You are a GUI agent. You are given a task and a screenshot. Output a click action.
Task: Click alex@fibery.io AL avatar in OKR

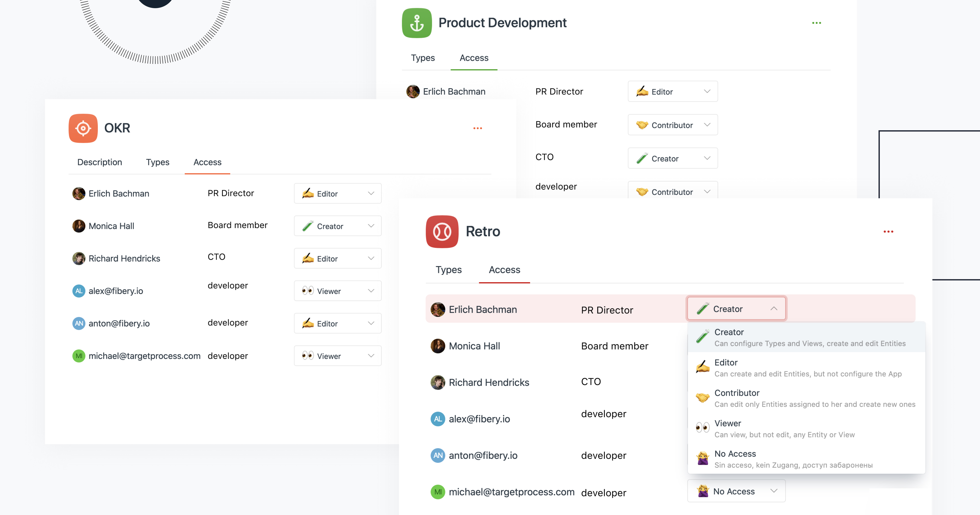pyautogui.click(x=79, y=291)
